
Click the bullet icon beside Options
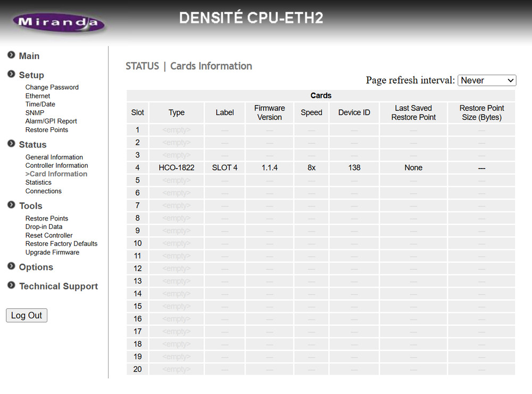[11, 266]
